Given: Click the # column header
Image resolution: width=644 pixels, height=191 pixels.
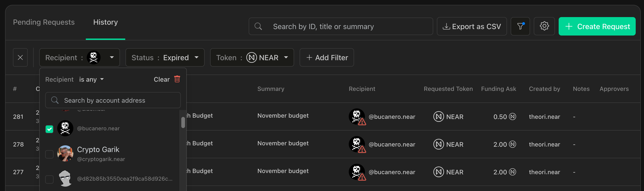Looking at the screenshot, I should [15, 89].
